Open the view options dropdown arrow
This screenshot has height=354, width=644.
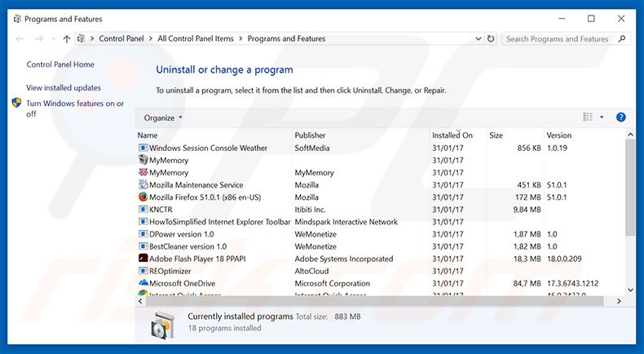click(602, 117)
